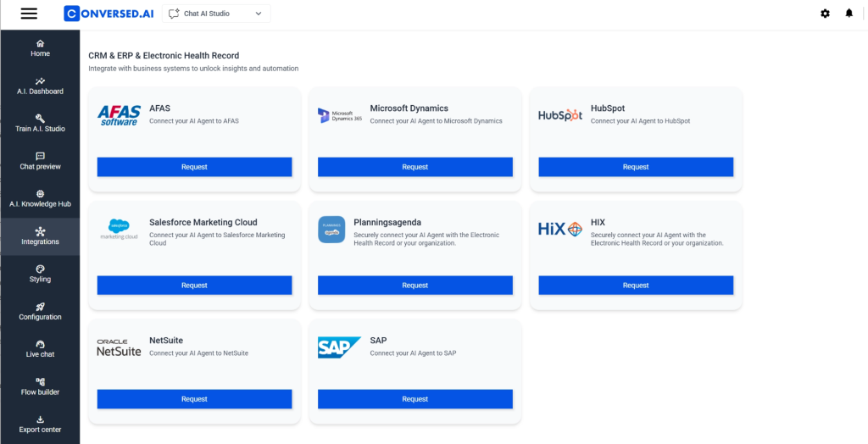Click the A.I. Knowledge Hub icon
This screenshot has width=868, height=444.
40,194
